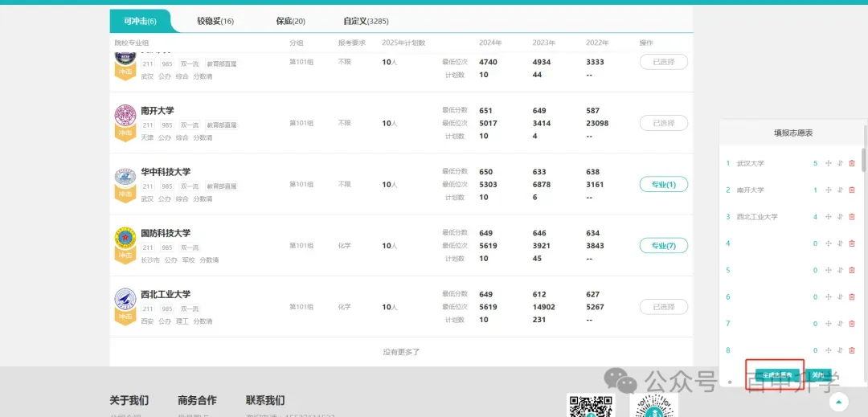Delete 武汉大学 from the volunteer list
The width and height of the screenshot is (868, 417).
coord(851,163)
